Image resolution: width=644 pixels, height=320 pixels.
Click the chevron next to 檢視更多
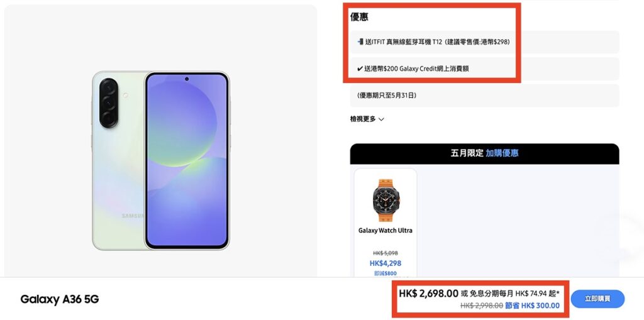[x=381, y=119]
